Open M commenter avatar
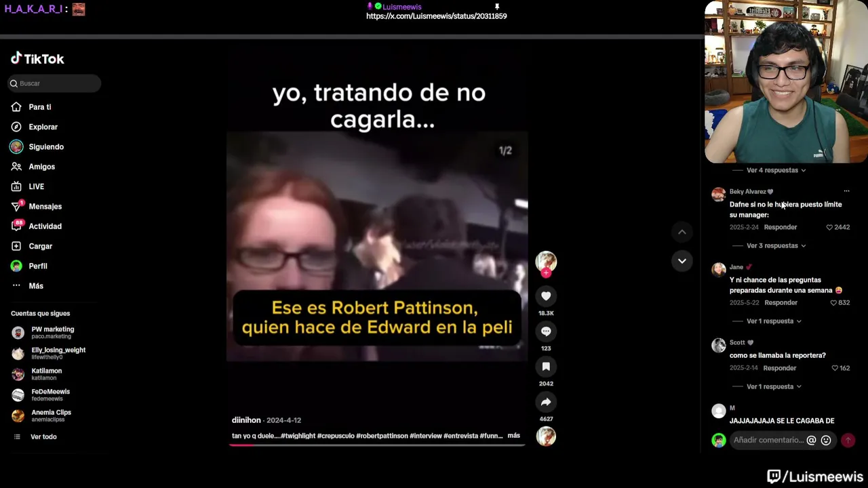Screen dimensions: 868x488 (718, 411)
